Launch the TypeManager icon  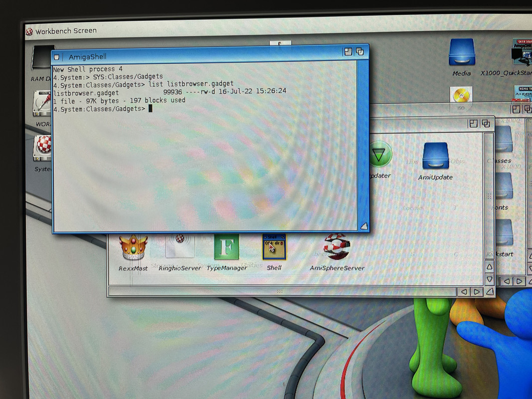227,247
